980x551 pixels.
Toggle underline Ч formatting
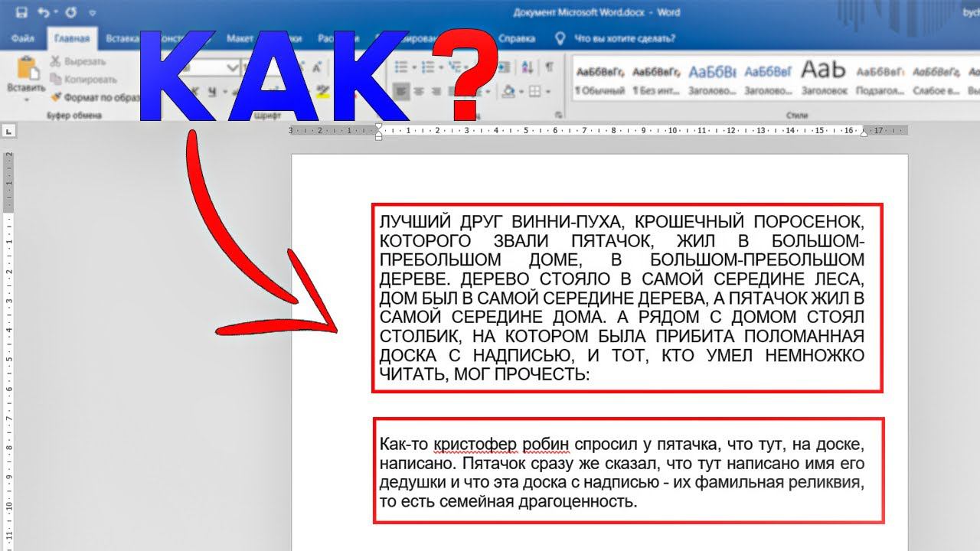(x=212, y=92)
